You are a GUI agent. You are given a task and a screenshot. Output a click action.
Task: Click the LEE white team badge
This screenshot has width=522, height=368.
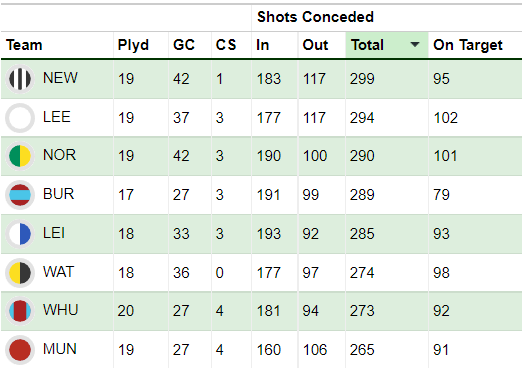tap(20, 118)
